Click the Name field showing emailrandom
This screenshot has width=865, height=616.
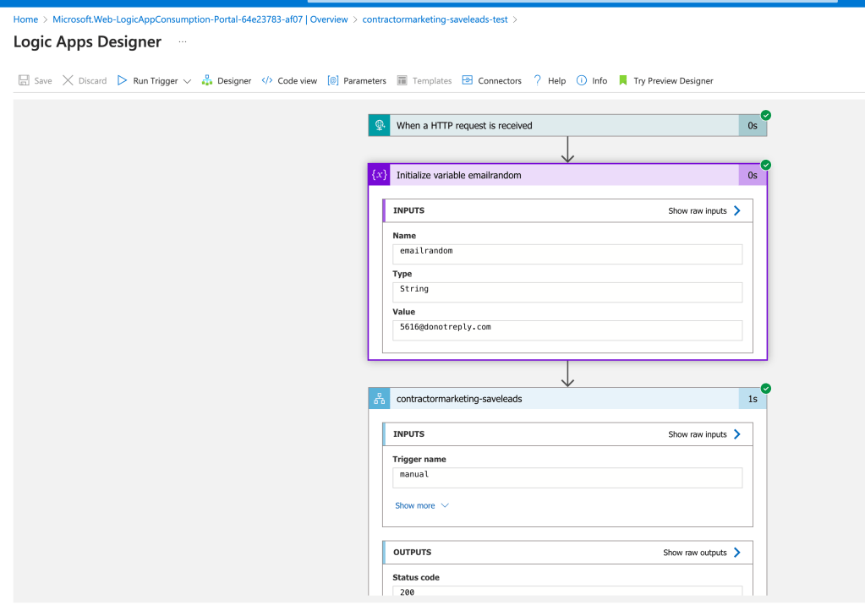(567, 254)
